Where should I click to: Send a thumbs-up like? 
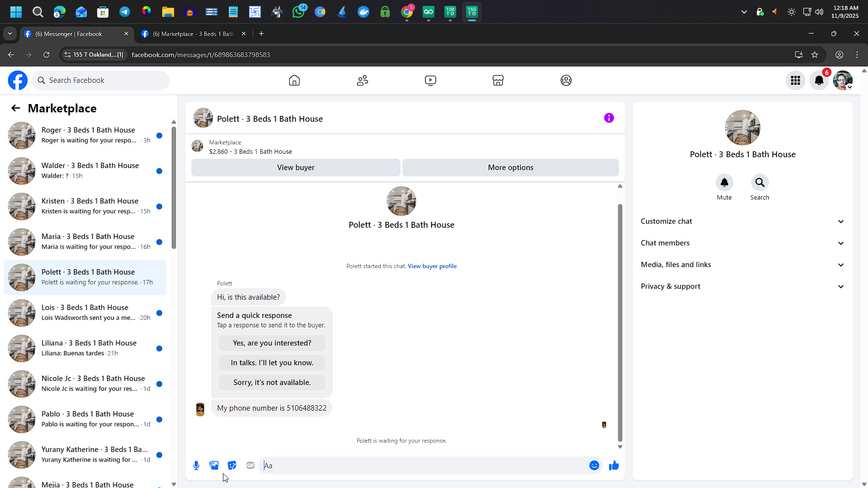[614, 465]
